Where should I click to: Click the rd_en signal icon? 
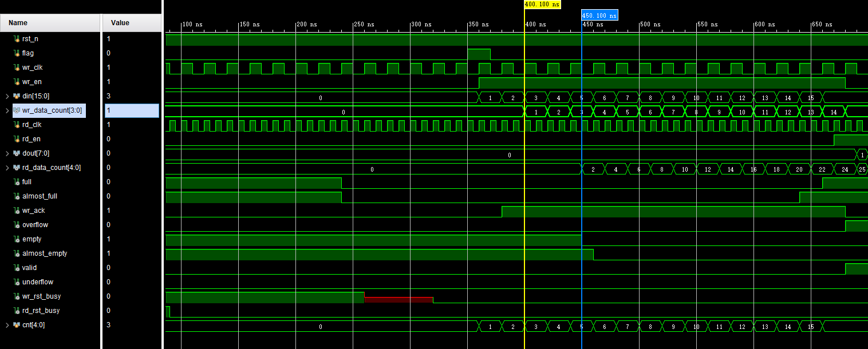point(17,139)
